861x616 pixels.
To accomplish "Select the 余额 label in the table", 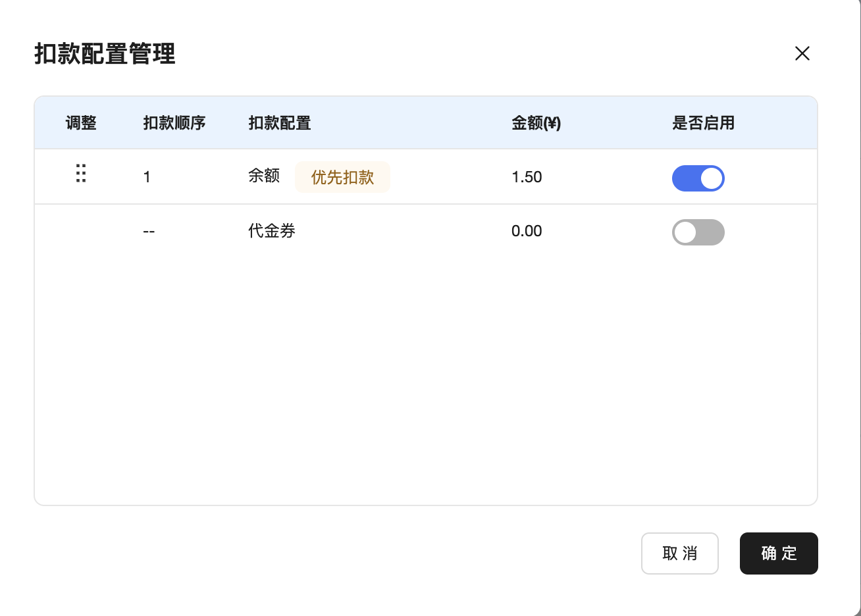I will tap(264, 176).
